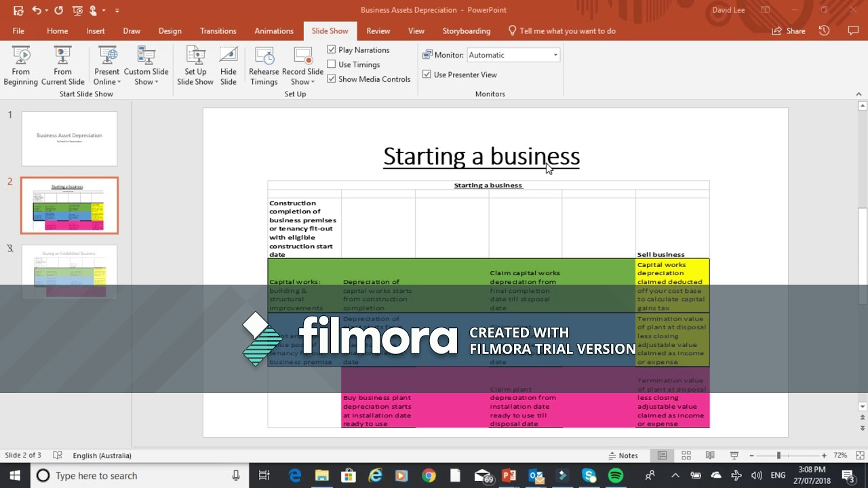Switch to Reading View
Viewport: 868px width, 488px height.
710,455
